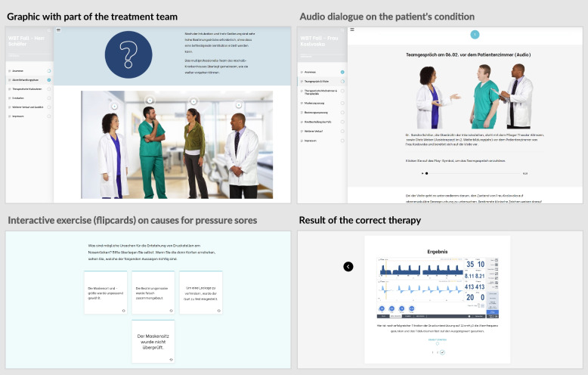Open Evaluation chapter in Herr Schäfer sidebar
This screenshot has width=588, height=375.
click(x=18, y=98)
